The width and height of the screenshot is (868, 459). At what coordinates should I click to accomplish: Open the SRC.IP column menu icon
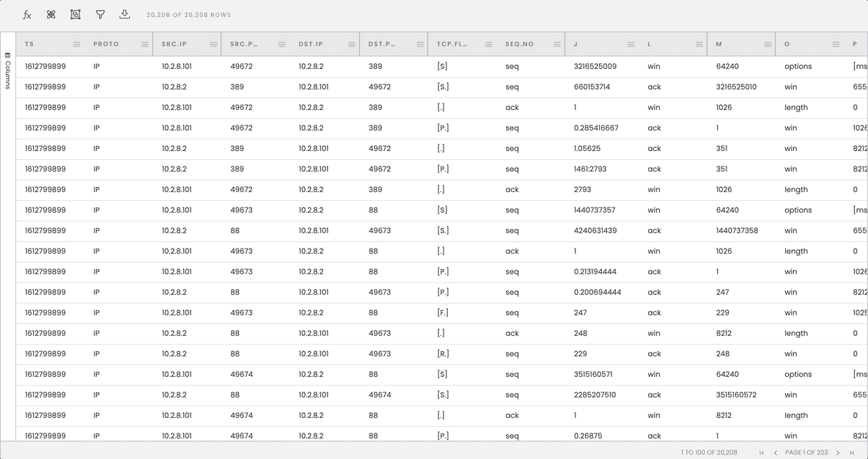pos(213,44)
